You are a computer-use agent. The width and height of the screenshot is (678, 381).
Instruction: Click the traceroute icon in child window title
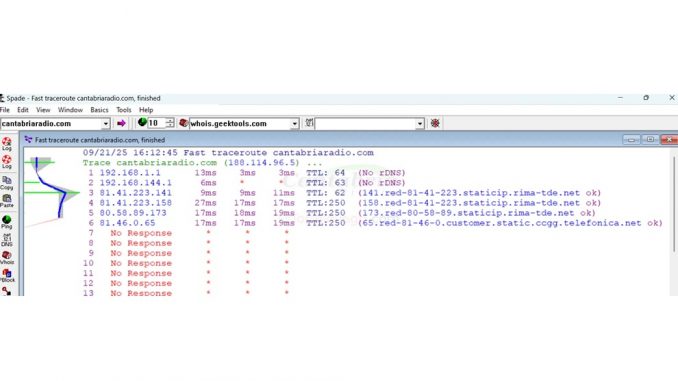(x=29, y=140)
